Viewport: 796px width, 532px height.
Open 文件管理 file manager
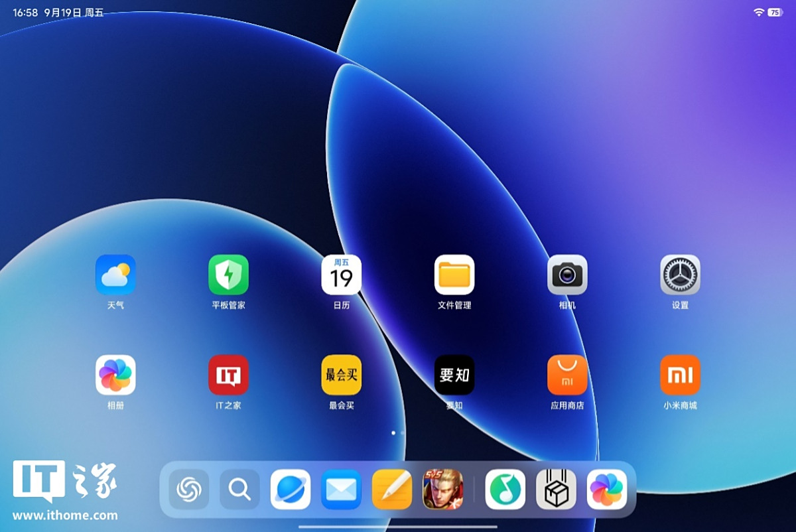click(x=454, y=275)
